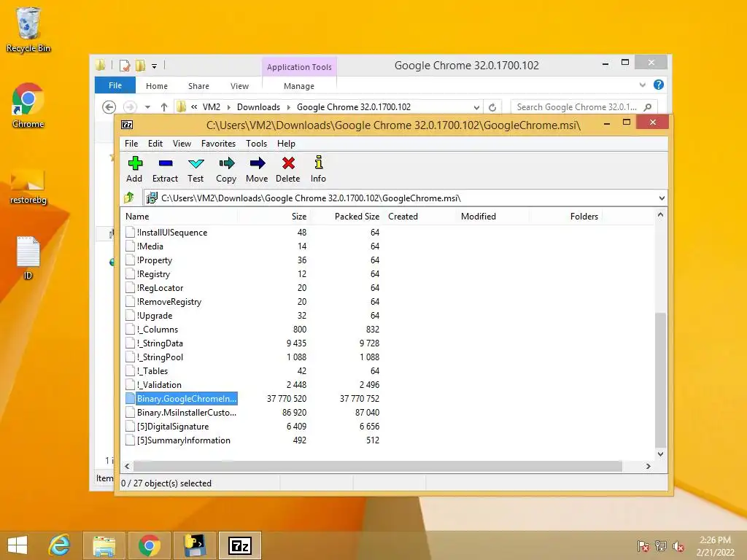Switch to 7-Zip in the taskbar
Viewport: 747px width, 560px height.
(x=239, y=545)
